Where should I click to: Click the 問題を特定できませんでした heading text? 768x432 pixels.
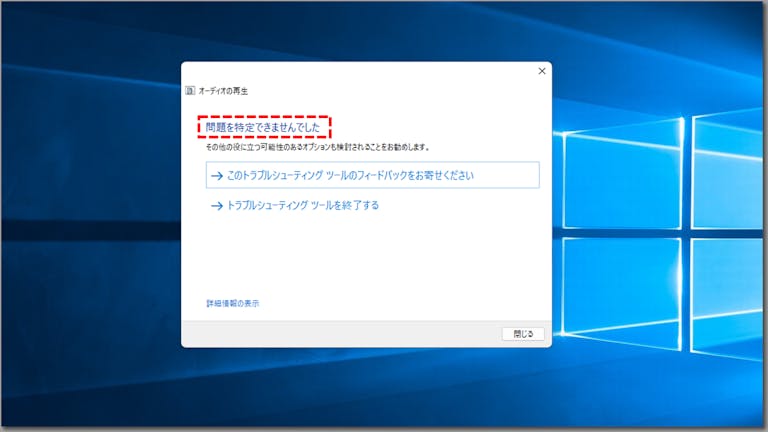263,127
